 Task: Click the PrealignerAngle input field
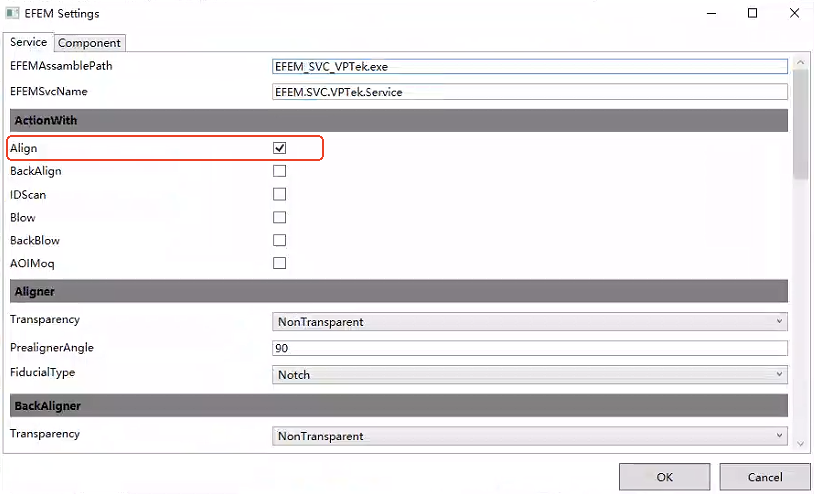coord(530,349)
